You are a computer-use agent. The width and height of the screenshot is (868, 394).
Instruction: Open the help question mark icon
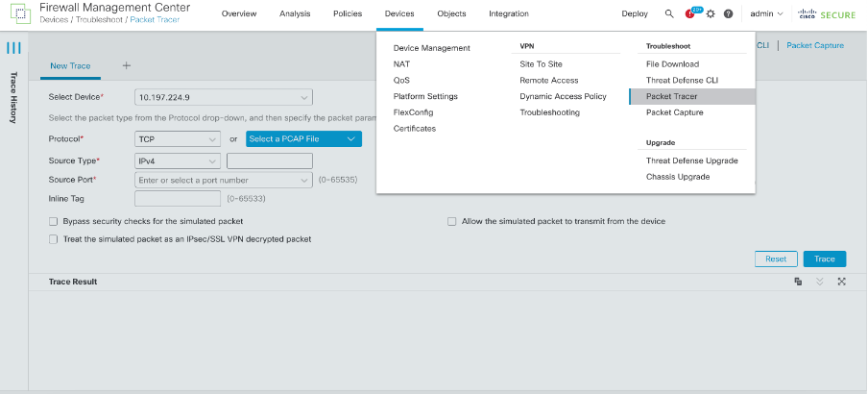click(x=729, y=13)
